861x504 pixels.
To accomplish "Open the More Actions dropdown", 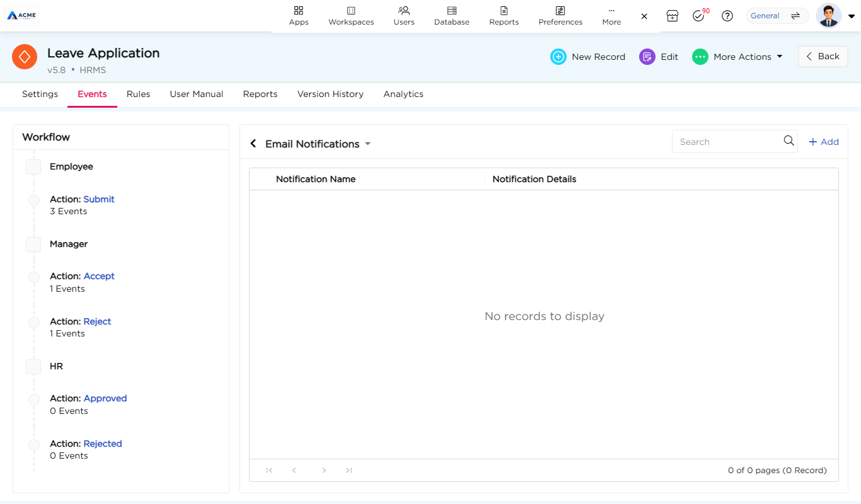I will 737,57.
